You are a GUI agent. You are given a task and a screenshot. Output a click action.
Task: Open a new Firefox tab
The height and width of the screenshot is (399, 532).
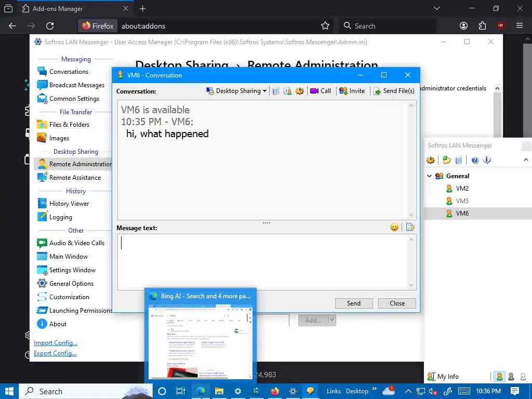click(142, 9)
